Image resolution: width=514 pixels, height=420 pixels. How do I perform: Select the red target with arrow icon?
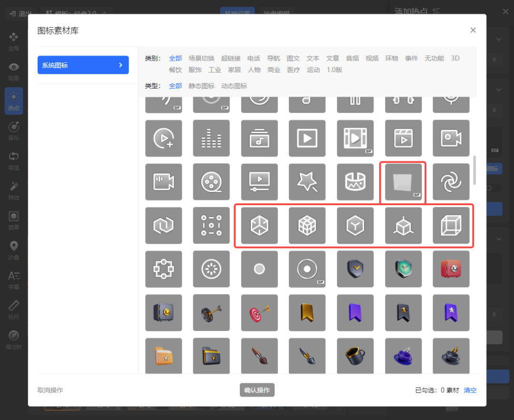[259, 313]
